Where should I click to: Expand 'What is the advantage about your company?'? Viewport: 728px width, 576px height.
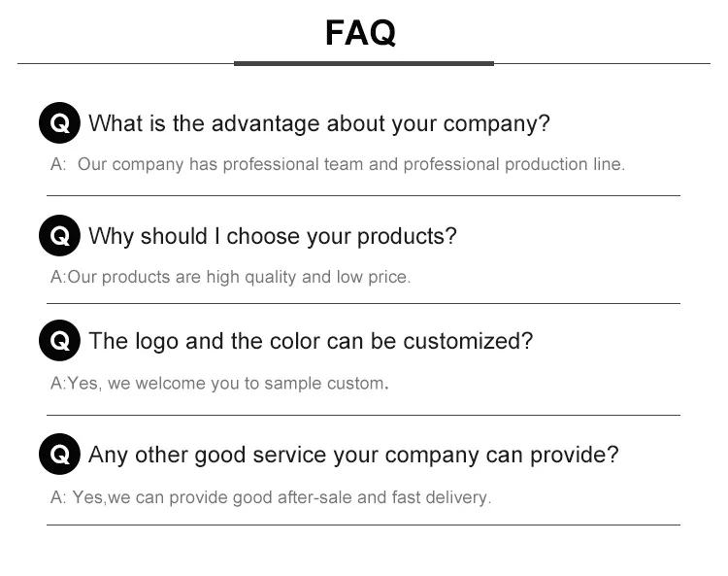coord(318,123)
